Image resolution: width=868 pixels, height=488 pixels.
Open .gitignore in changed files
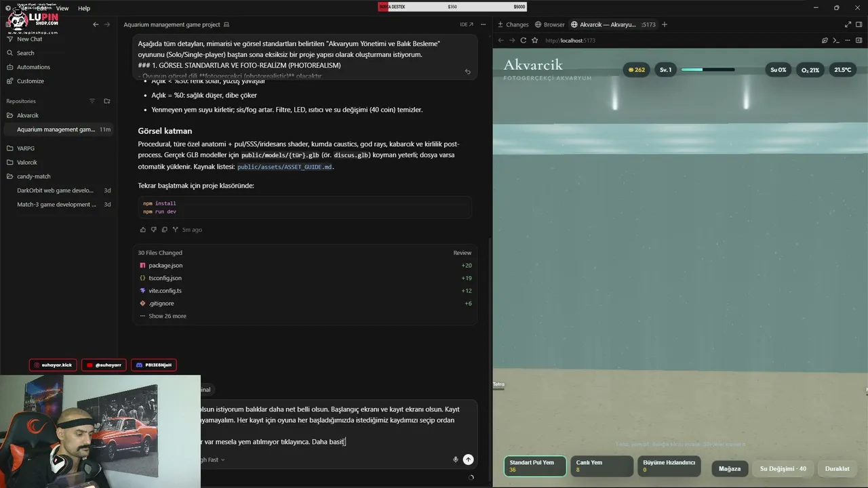tap(305, 304)
